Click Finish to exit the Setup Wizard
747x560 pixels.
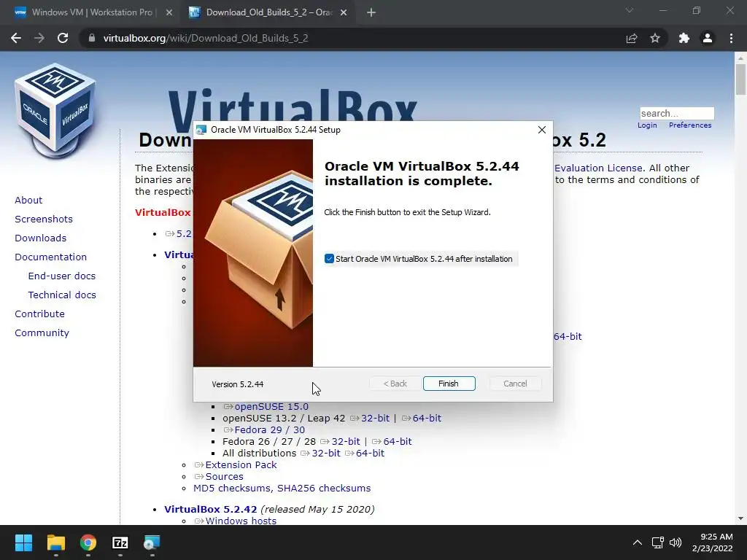point(449,384)
